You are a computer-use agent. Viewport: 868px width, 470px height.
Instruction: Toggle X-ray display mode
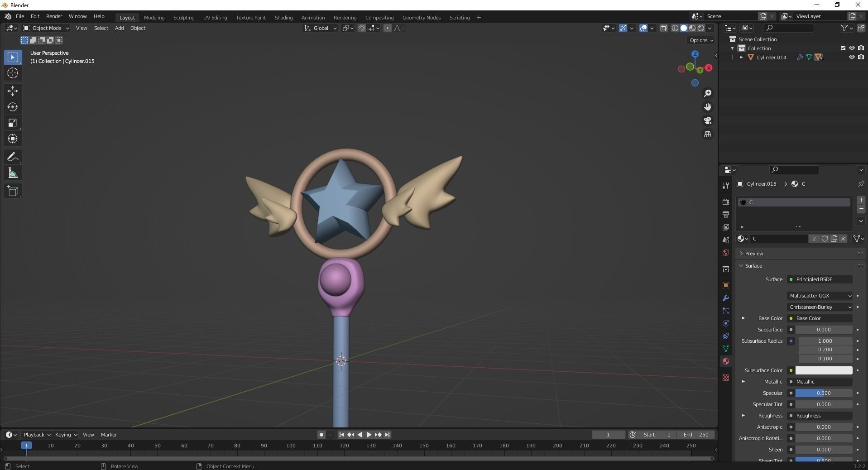click(664, 28)
